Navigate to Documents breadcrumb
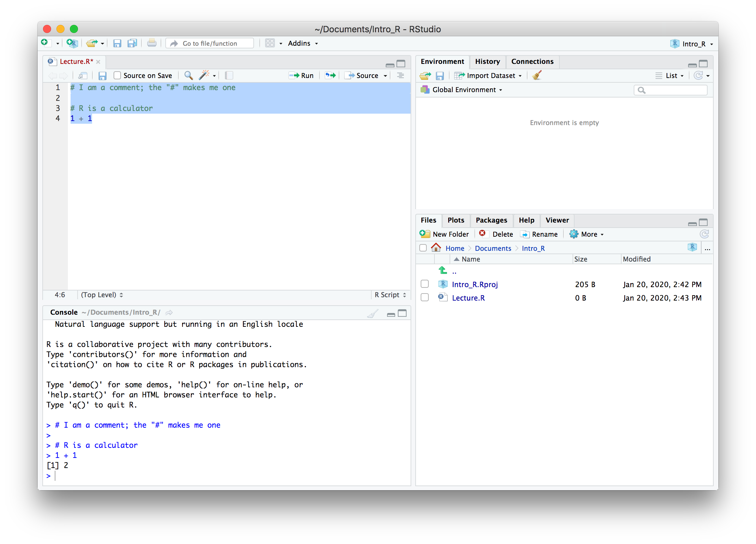 pos(493,248)
